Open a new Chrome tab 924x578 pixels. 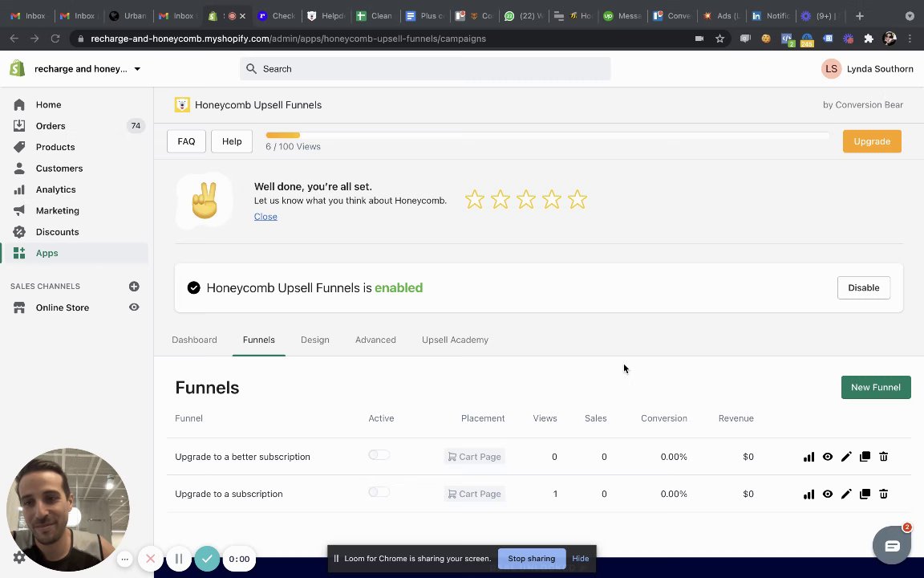(x=860, y=16)
